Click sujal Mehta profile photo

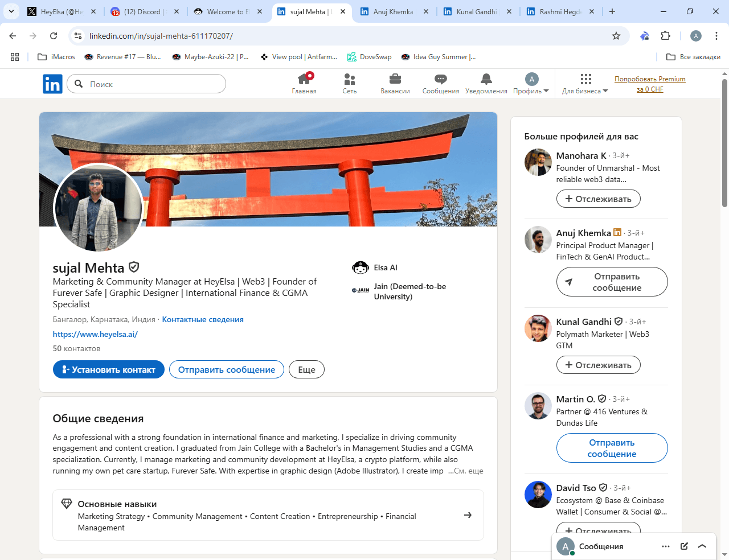click(98, 208)
